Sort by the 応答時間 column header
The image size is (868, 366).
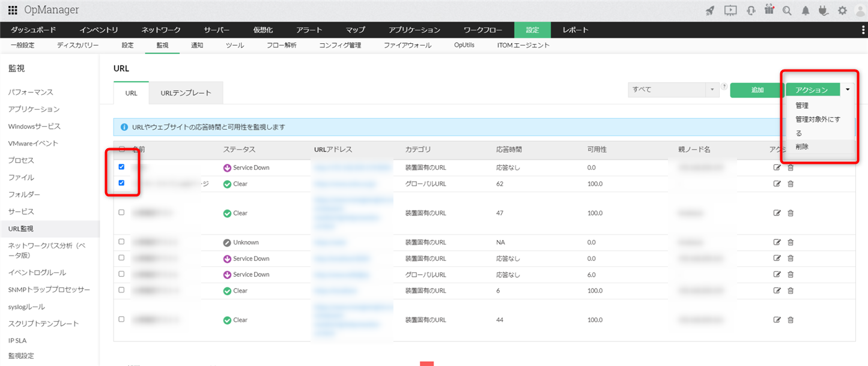[509, 149]
